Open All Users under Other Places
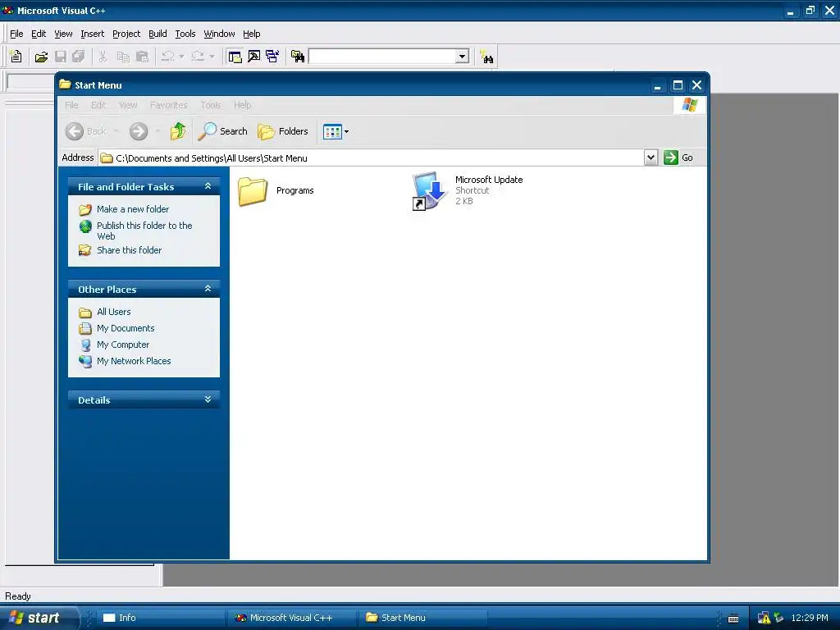 (x=113, y=312)
